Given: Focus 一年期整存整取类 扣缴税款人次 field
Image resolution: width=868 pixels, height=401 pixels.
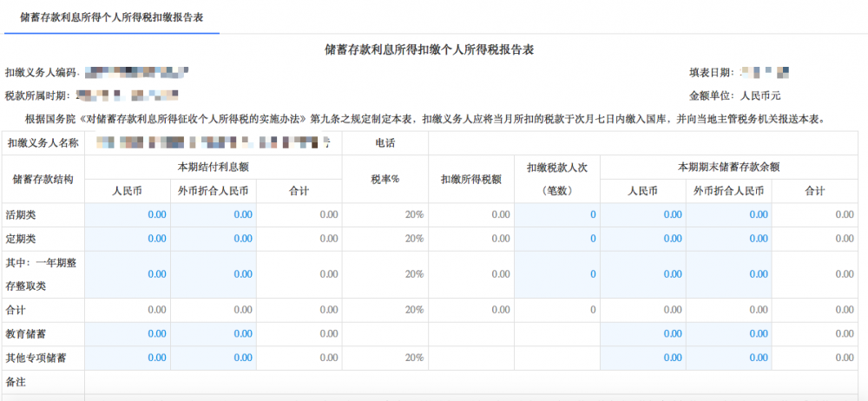Looking at the screenshot, I should point(556,274).
